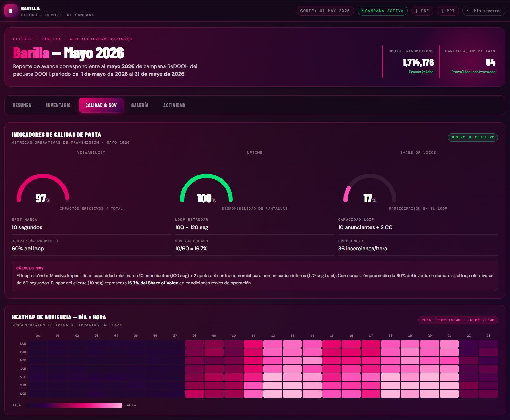Click the '36 inserciones/hora' frequency value
The width and height of the screenshot is (510, 420).
(363, 249)
